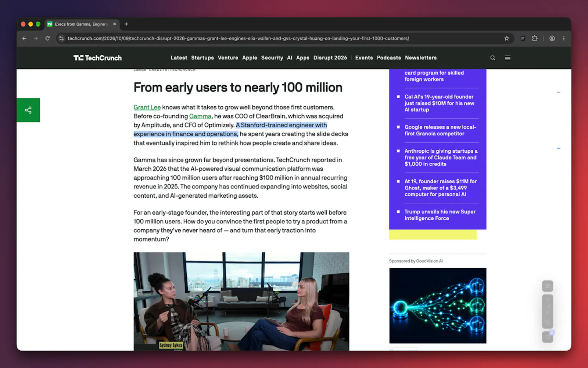Click the address bar URL
The height and width of the screenshot is (368, 588).
click(238, 38)
